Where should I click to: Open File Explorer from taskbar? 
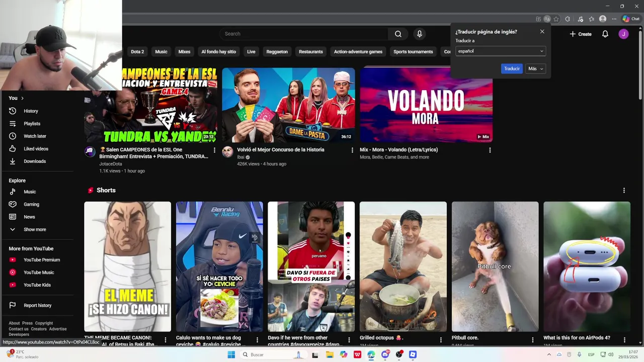(x=329, y=354)
